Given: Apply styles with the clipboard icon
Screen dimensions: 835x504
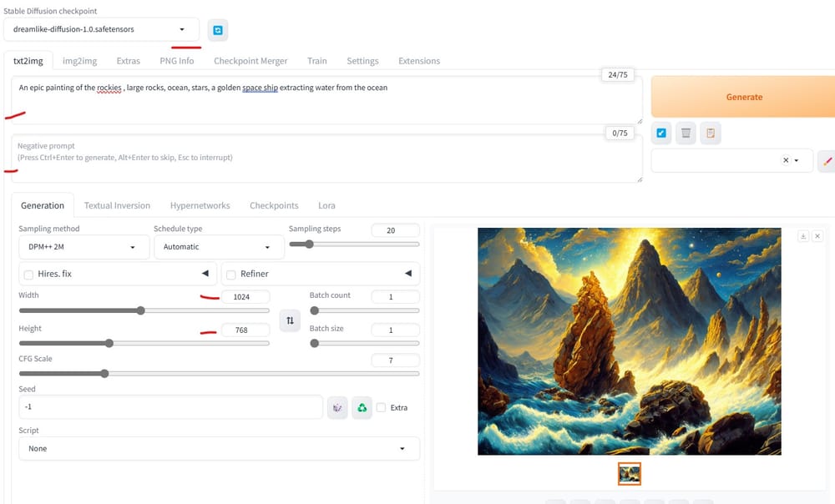Looking at the screenshot, I should (x=711, y=133).
